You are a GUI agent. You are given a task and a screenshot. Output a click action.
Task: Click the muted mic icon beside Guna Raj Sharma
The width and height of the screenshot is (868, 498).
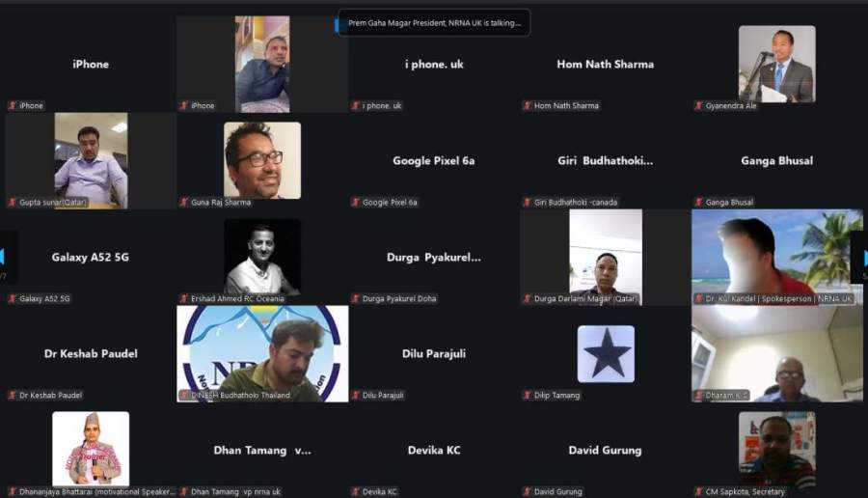(x=184, y=202)
